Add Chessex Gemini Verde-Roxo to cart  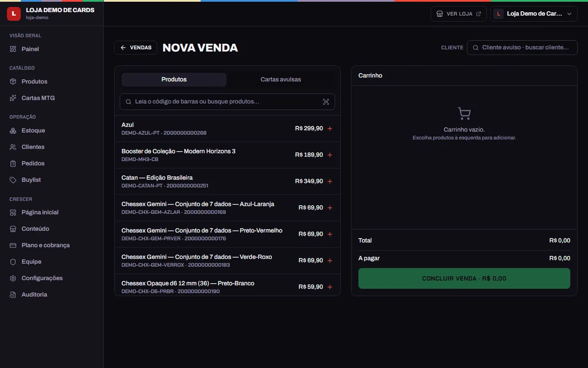[x=330, y=261]
